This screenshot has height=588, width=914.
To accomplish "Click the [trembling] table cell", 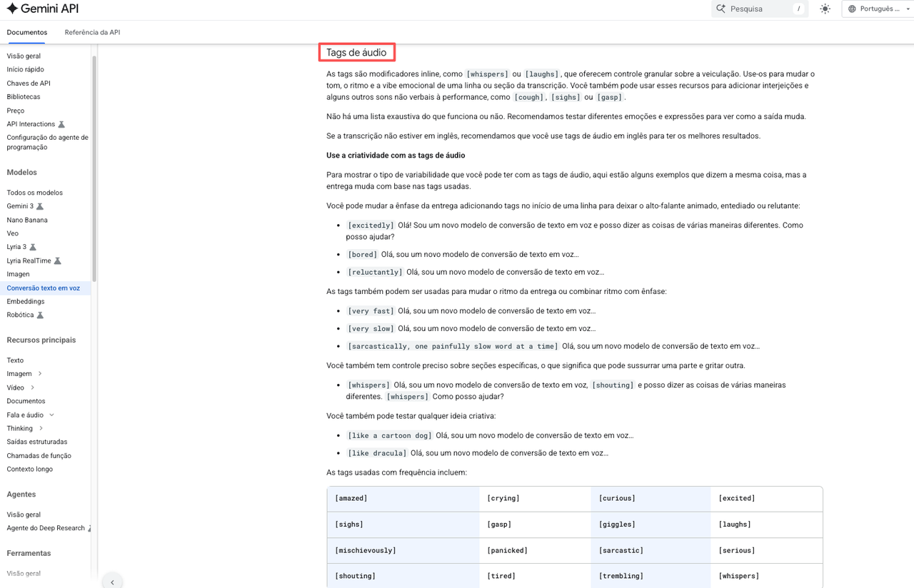I will click(x=651, y=576).
